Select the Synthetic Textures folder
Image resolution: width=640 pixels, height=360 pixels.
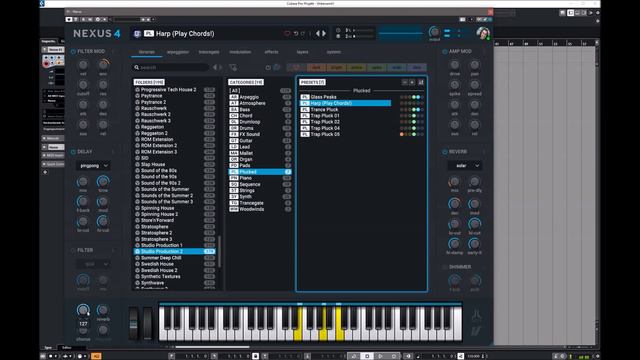(x=174, y=276)
